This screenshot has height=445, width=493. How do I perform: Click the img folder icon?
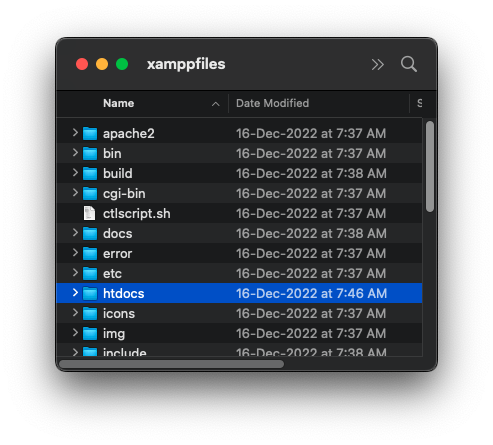coord(90,333)
